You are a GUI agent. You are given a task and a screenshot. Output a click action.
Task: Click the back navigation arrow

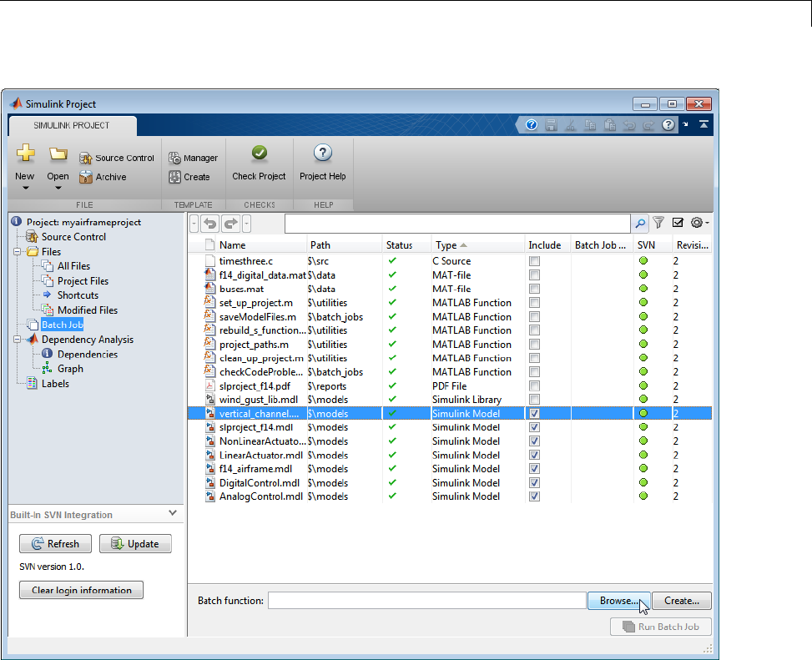(x=209, y=224)
